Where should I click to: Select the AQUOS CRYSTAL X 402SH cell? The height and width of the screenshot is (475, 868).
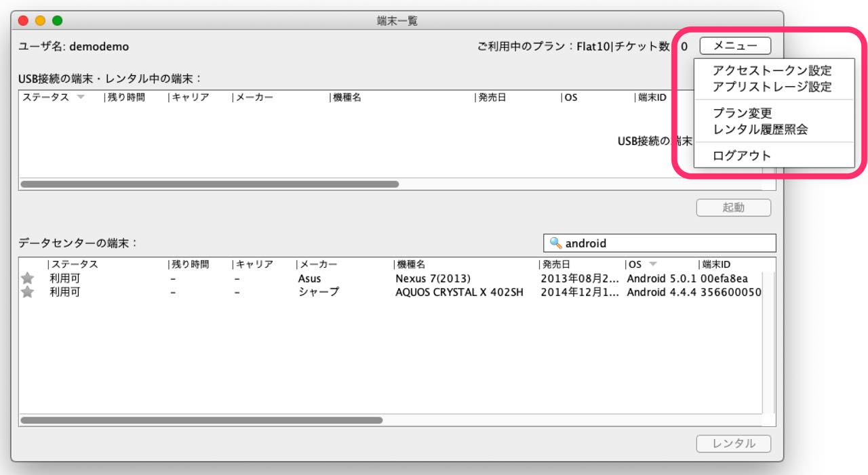(459, 292)
